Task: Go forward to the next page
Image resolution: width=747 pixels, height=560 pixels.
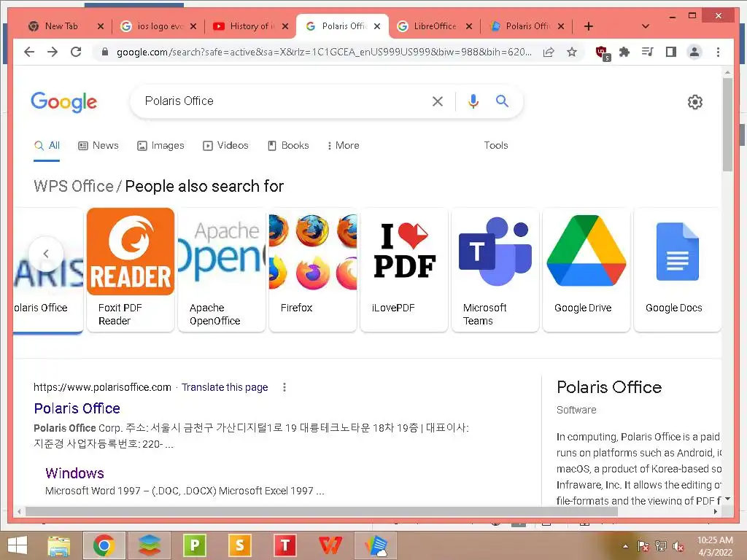Action: (53, 52)
